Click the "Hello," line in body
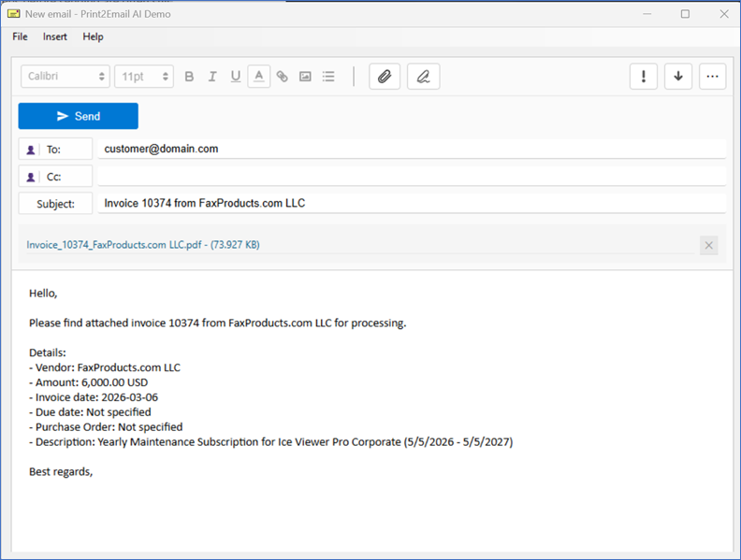This screenshot has height=560, width=741. 43,294
